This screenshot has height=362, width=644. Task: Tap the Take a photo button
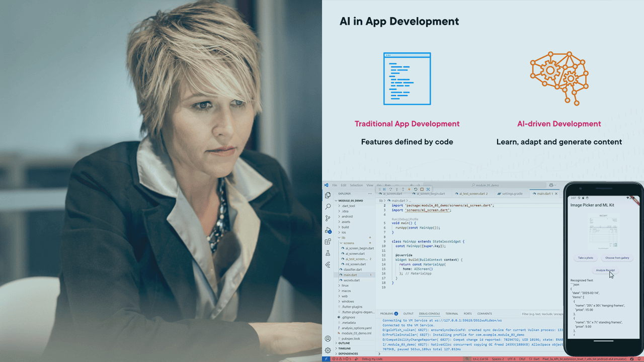585,258
